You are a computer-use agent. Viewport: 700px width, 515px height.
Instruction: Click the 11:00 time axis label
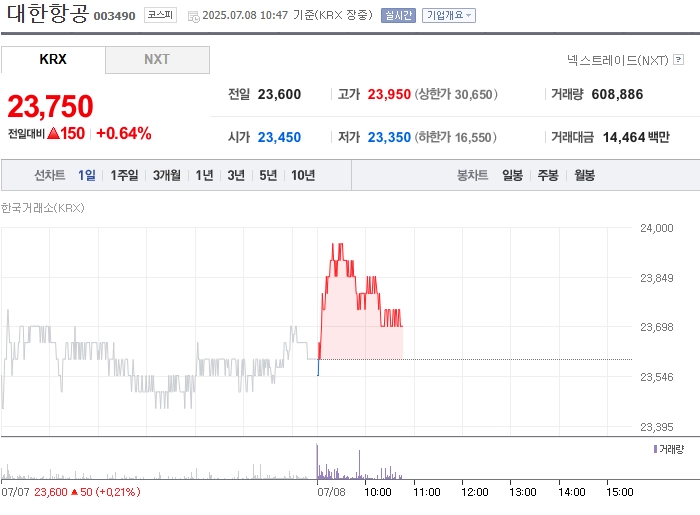tap(427, 492)
